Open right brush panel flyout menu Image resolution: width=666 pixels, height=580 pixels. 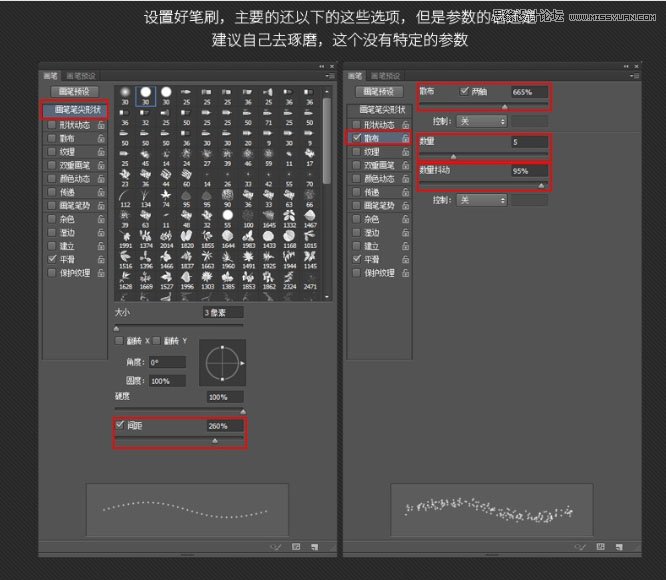(635, 76)
